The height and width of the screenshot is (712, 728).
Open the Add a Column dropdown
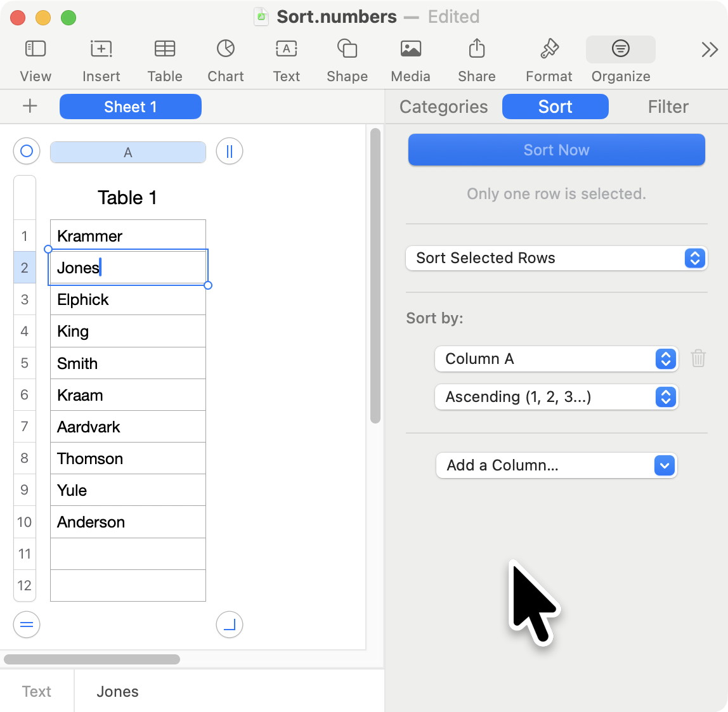click(x=556, y=465)
